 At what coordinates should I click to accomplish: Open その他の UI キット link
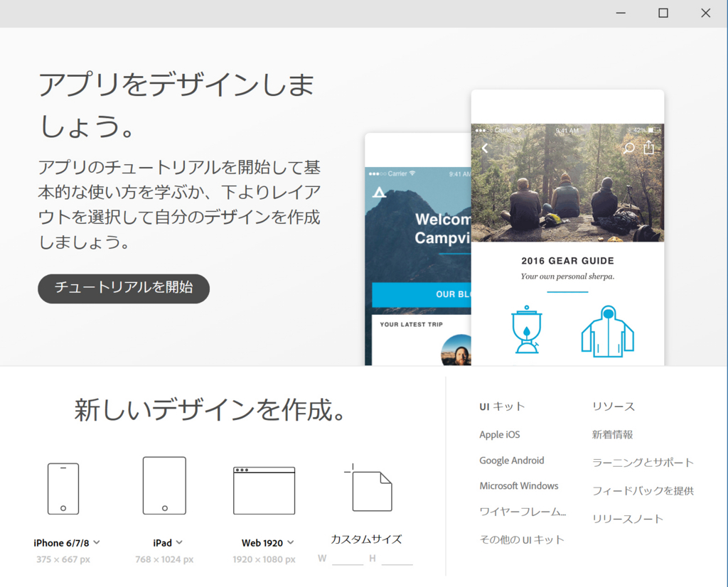pos(522,539)
